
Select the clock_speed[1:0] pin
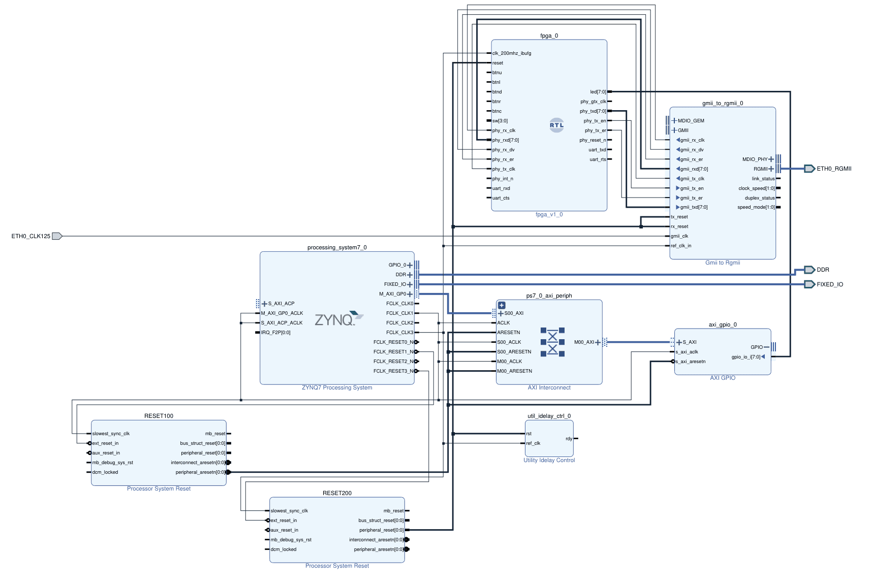[757, 188]
